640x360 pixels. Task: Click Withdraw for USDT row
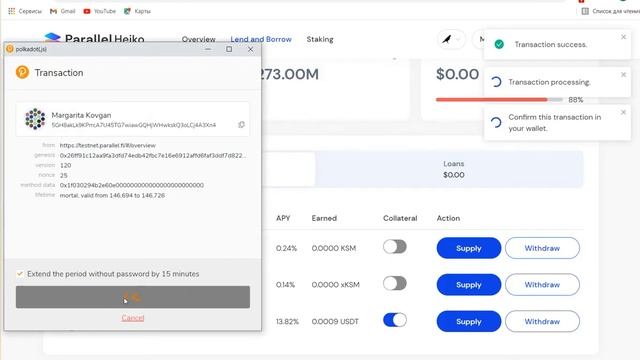[x=542, y=321]
